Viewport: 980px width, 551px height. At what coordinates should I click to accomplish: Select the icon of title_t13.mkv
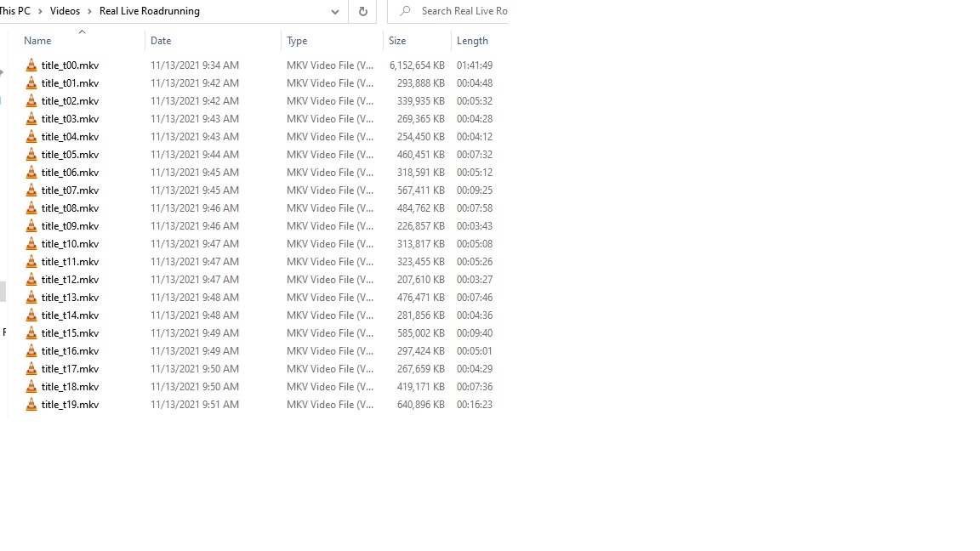tap(31, 298)
